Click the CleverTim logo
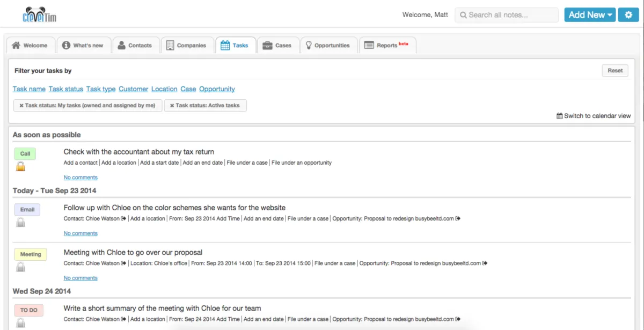The image size is (644, 330). (40, 15)
